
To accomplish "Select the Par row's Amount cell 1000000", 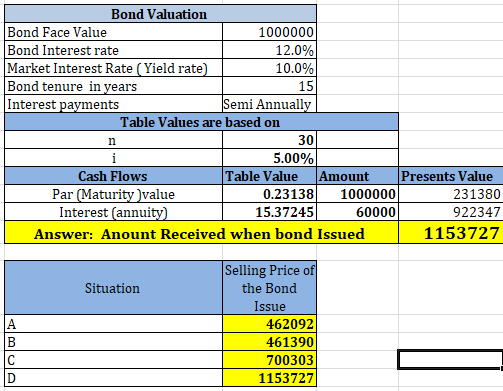I will pos(357,194).
